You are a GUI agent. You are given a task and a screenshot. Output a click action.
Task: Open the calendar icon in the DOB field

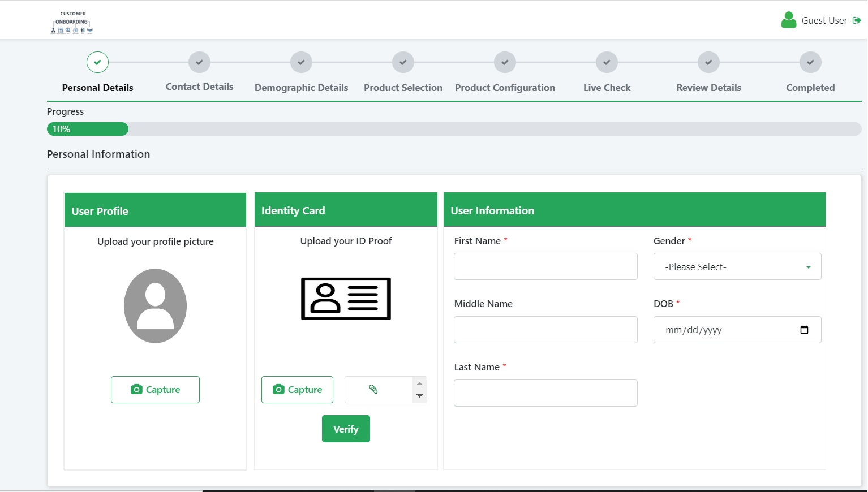(805, 329)
